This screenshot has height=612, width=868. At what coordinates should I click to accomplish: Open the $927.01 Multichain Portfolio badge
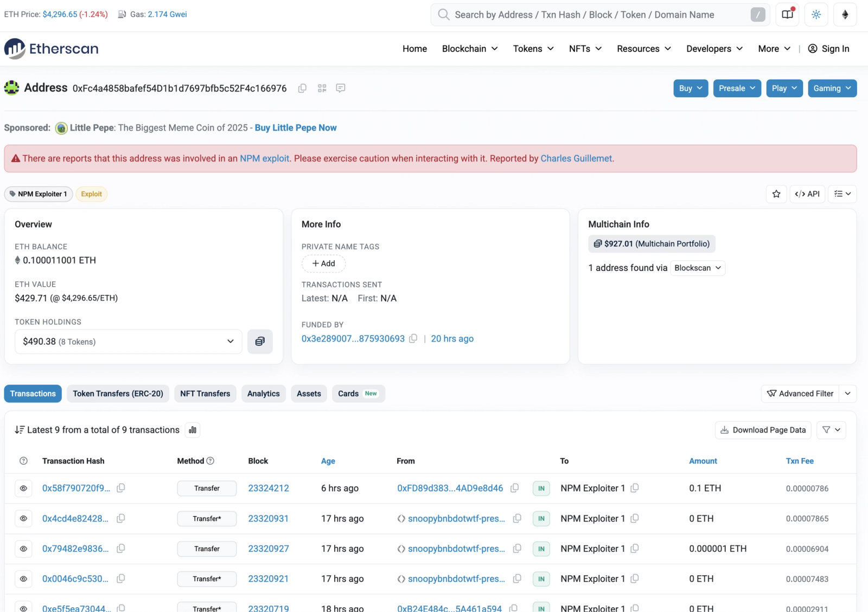coord(652,244)
